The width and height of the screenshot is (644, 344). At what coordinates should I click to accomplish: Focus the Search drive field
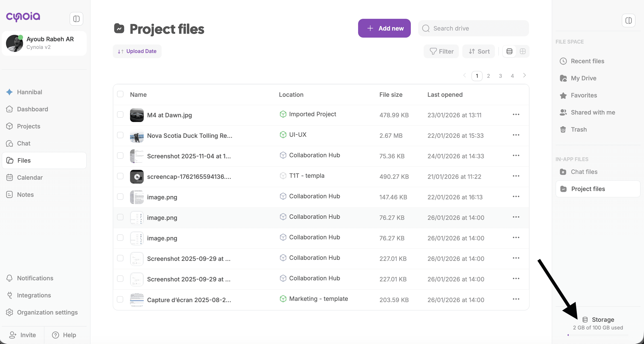coord(474,28)
